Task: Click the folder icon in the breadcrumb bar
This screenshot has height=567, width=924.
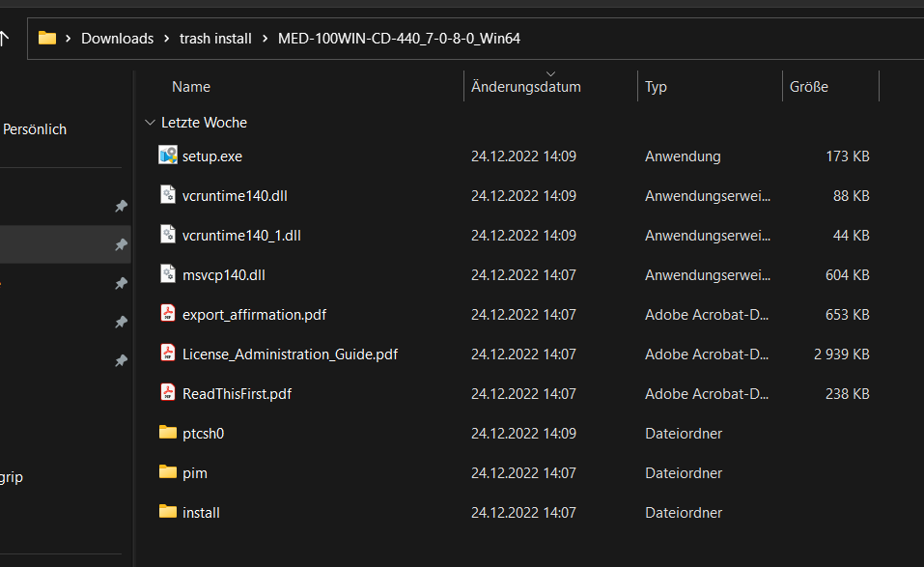Action: [x=46, y=38]
